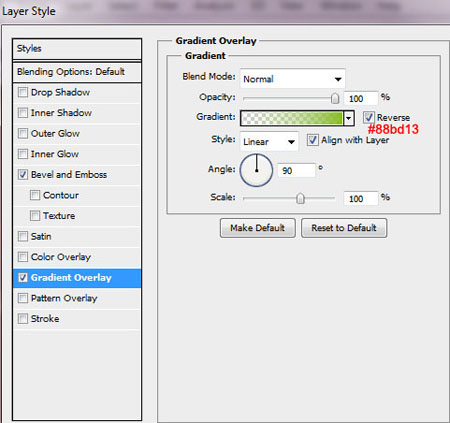Uncheck the Bevel and Emboss checkbox
The height and width of the screenshot is (423, 450).
(23, 174)
